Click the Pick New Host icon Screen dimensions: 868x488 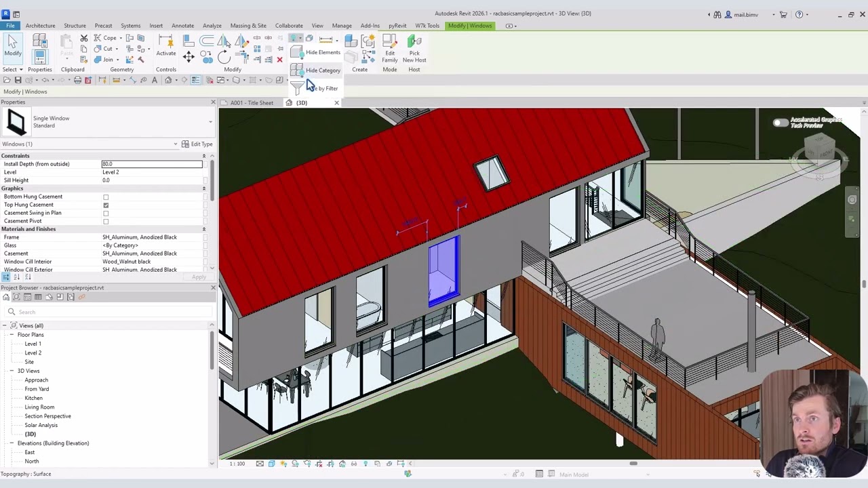414,48
